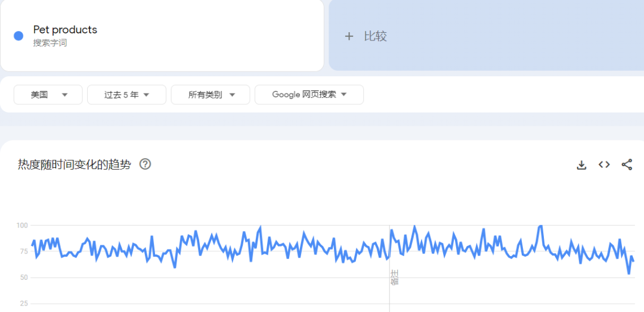Click the 搜索字词 subtitle text
Screen dimensions: 644x312
pyautogui.click(x=50, y=43)
